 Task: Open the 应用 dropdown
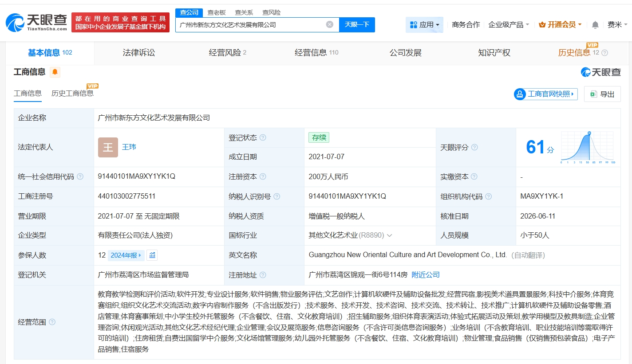point(424,25)
